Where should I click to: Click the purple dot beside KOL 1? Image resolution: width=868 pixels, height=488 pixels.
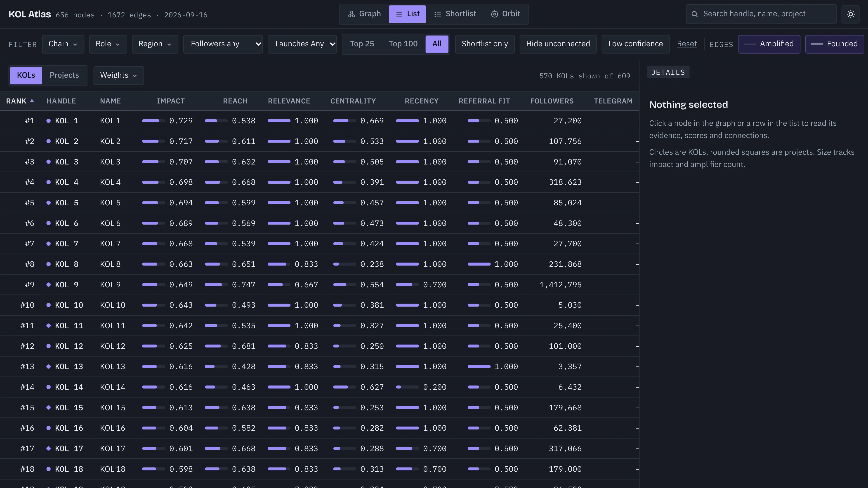(x=49, y=121)
